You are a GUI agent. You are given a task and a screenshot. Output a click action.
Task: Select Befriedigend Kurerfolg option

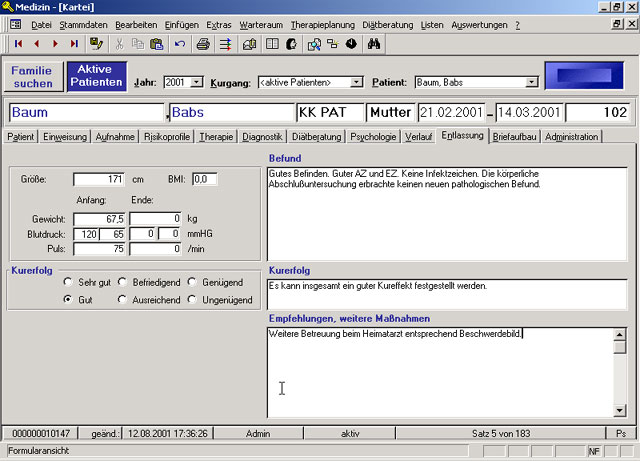pyautogui.click(x=122, y=282)
